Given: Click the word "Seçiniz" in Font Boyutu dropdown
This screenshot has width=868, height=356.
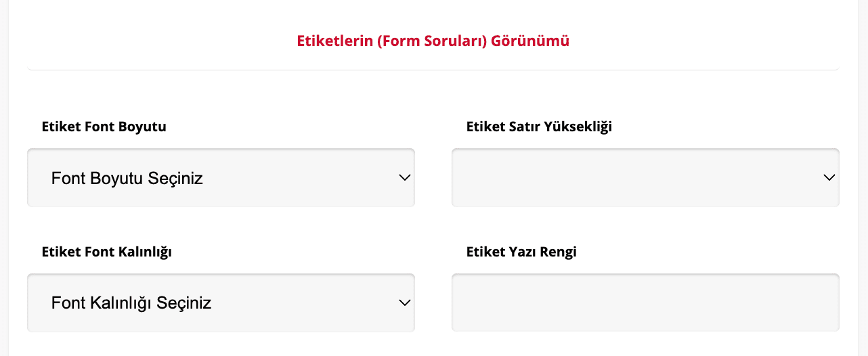Looking at the screenshot, I should click(x=176, y=179).
